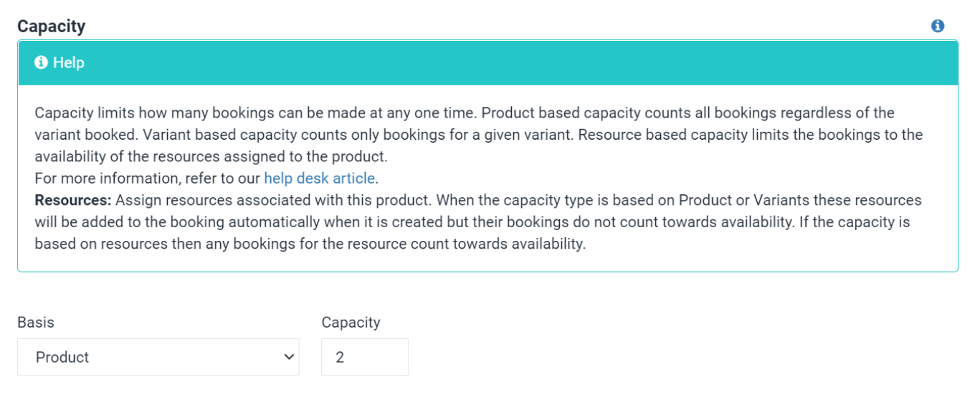The width and height of the screenshot is (980, 400).
Task: Click the Capacity section heading
Action: [x=51, y=27]
